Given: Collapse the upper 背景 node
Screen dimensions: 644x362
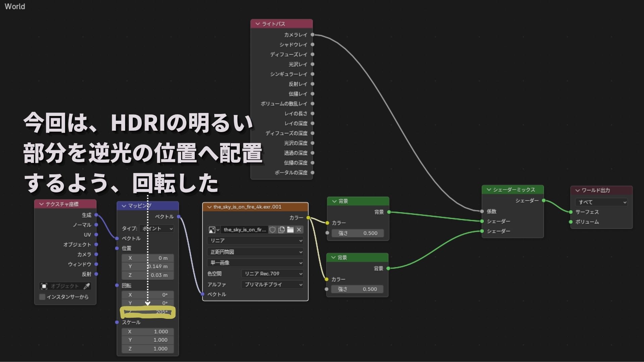Looking at the screenshot, I should [x=334, y=201].
